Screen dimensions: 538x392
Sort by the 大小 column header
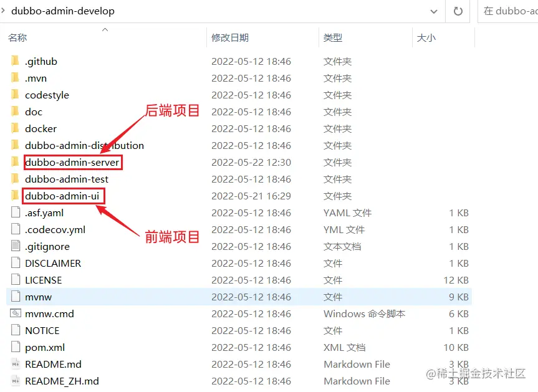click(426, 37)
